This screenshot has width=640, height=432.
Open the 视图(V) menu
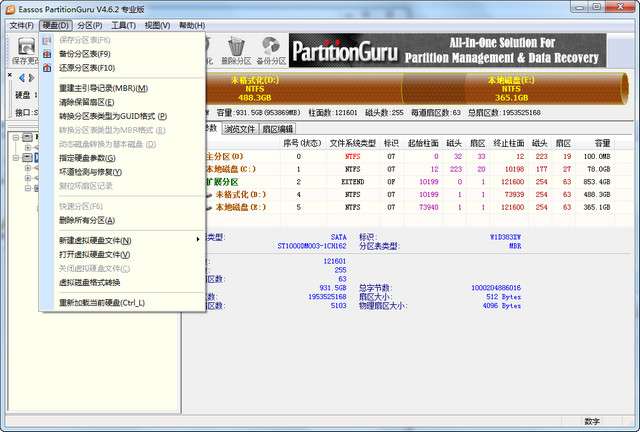[157, 25]
